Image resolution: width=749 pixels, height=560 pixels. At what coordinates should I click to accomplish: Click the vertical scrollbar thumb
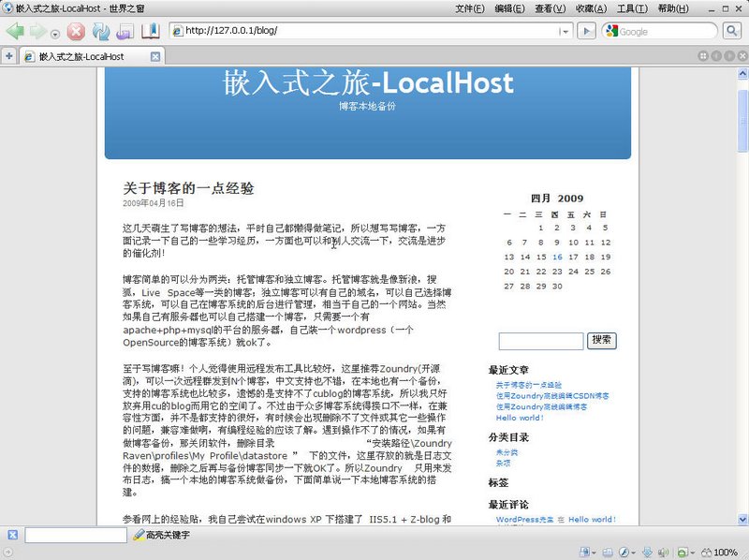[742, 121]
